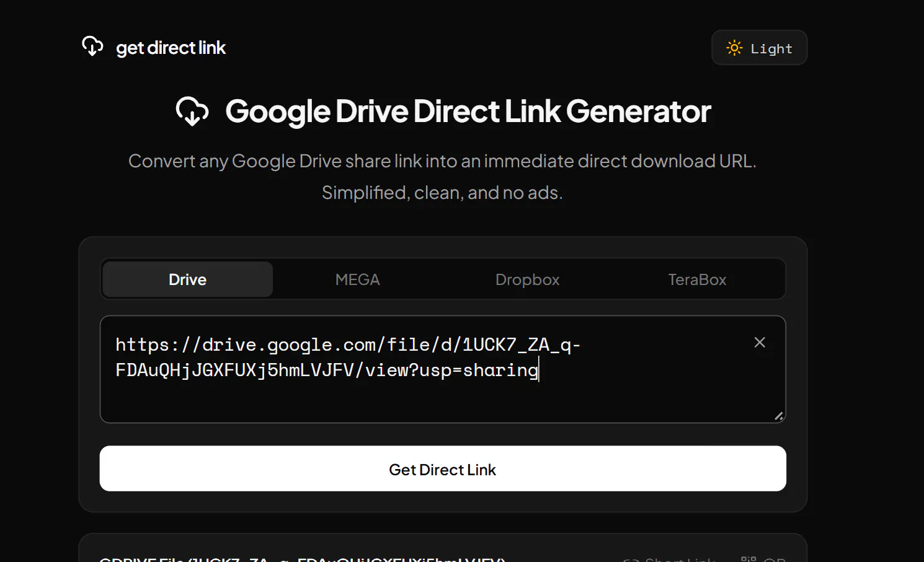Focus the Google Drive share link text box
The image size is (924, 562).
point(443,369)
